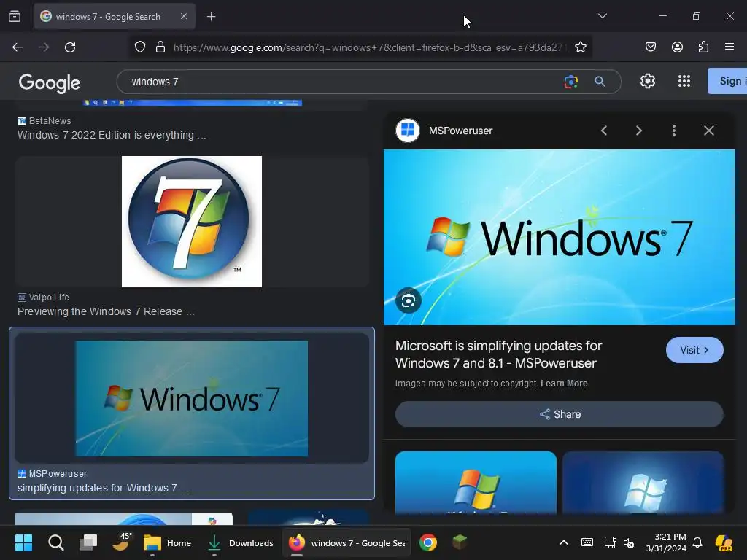Launch Google Chrome from taskbar
This screenshot has width=747, height=560.
(427, 542)
